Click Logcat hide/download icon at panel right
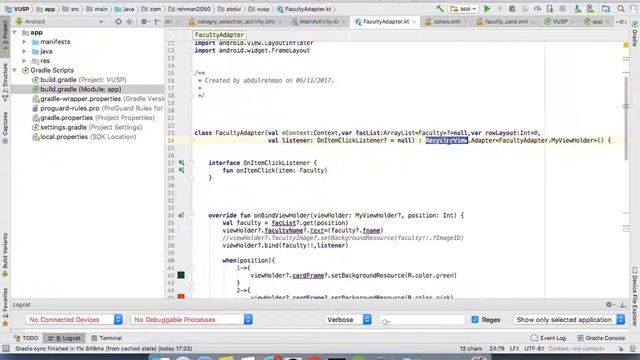This screenshot has width=640, height=360. [623, 304]
